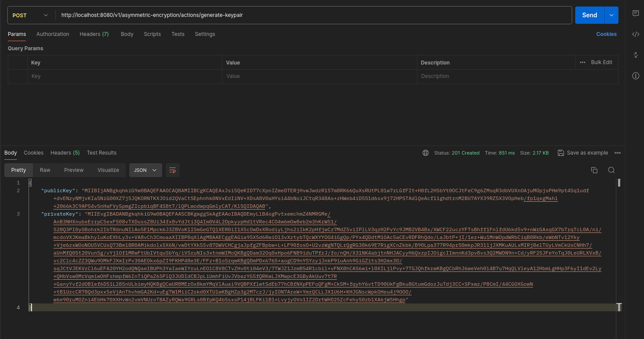The image size is (644, 339).
Task: Search the response with magnifier icon
Action: pyautogui.click(x=611, y=170)
